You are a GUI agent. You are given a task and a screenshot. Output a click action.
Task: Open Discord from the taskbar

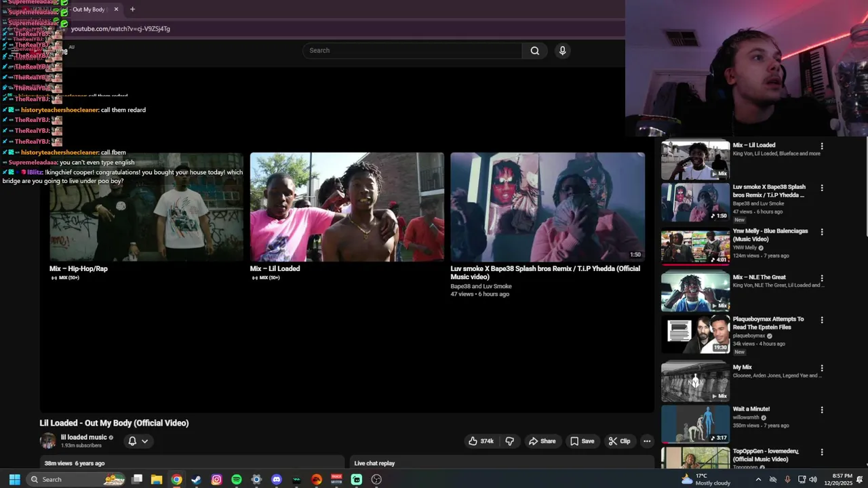277,479
